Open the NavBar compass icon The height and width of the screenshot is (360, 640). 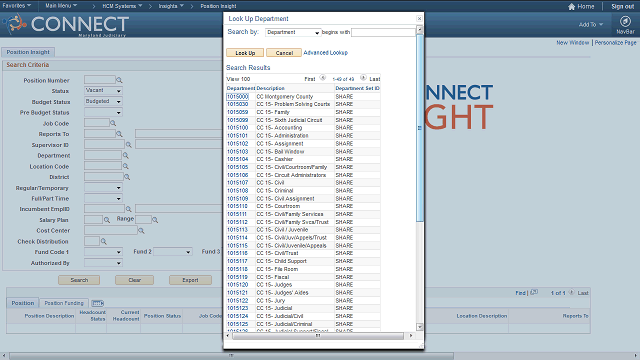(625, 22)
